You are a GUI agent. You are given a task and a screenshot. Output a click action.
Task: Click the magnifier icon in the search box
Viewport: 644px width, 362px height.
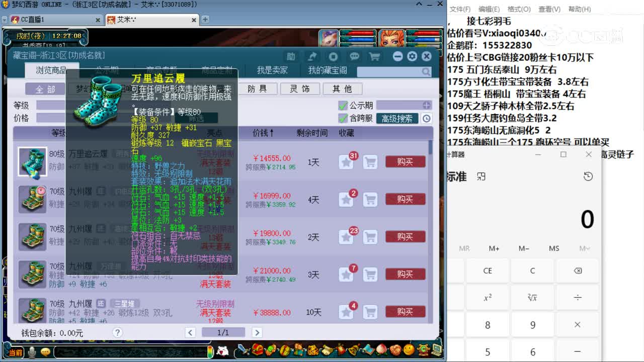(x=425, y=72)
